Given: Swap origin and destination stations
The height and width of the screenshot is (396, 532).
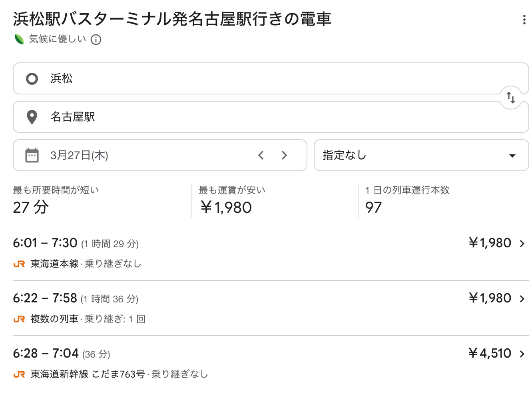Looking at the screenshot, I should pyautogui.click(x=510, y=98).
